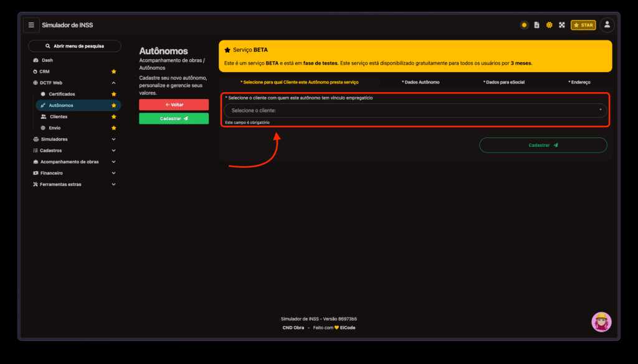Screen dimensions: 638x364
Task: Click the fullscreen expand icon
Action: pos(562,25)
